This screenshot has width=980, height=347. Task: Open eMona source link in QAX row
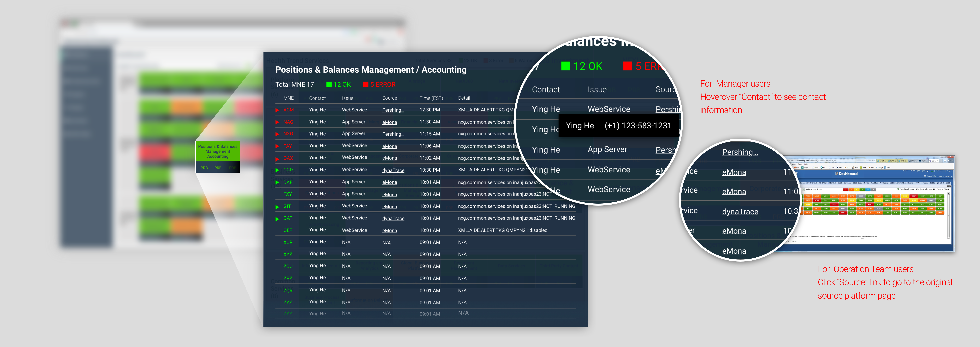pyautogui.click(x=389, y=158)
